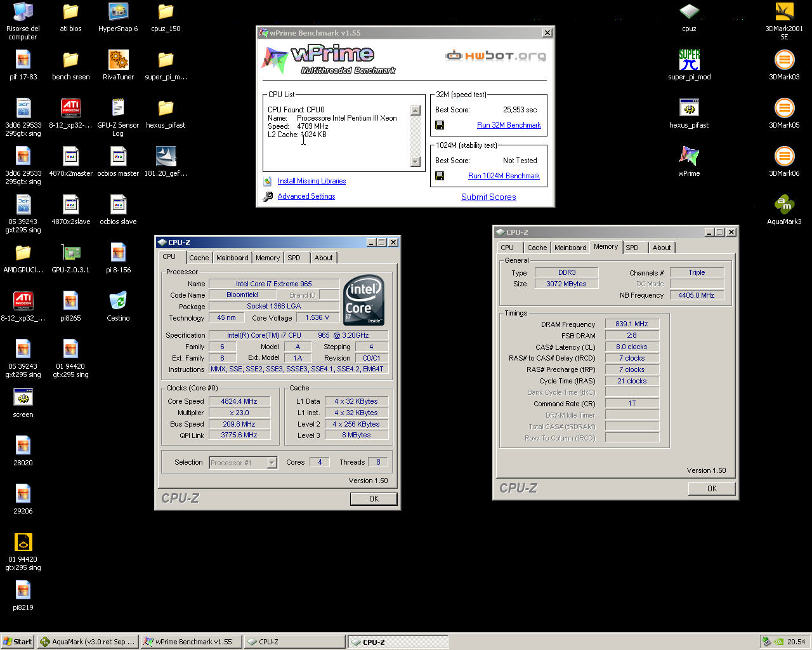Click the system clock showing 20.54
Screen dimensions: 812x650
(x=796, y=642)
